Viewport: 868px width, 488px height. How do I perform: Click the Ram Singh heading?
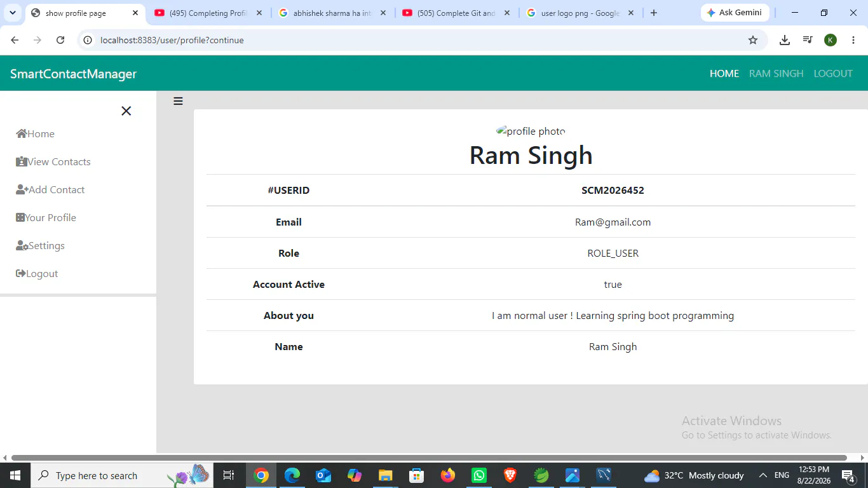coord(531,155)
